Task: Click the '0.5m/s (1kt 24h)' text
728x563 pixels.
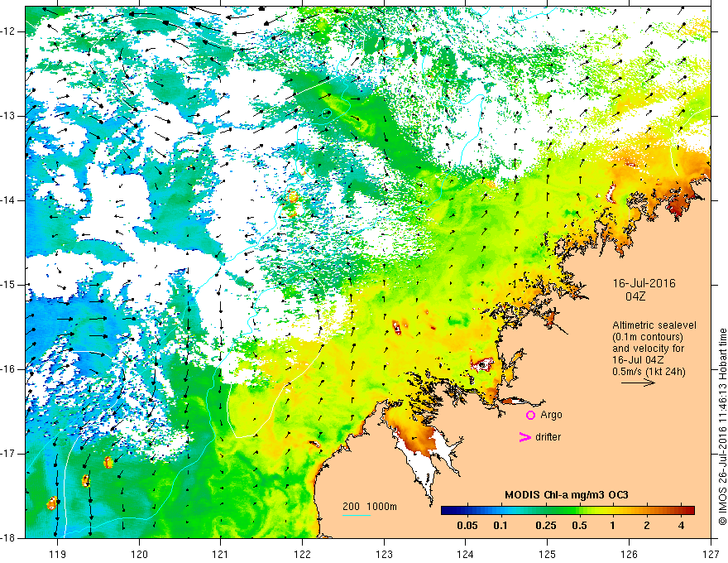Action: click(649, 371)
